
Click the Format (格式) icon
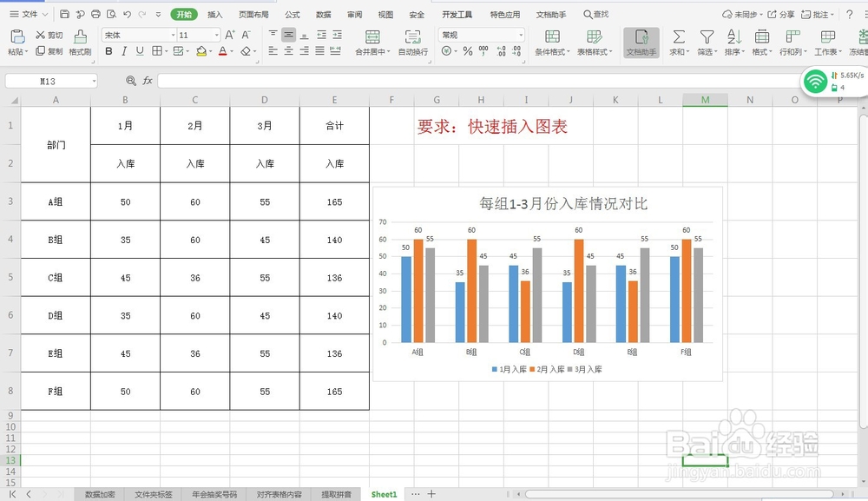pos(762,37)
